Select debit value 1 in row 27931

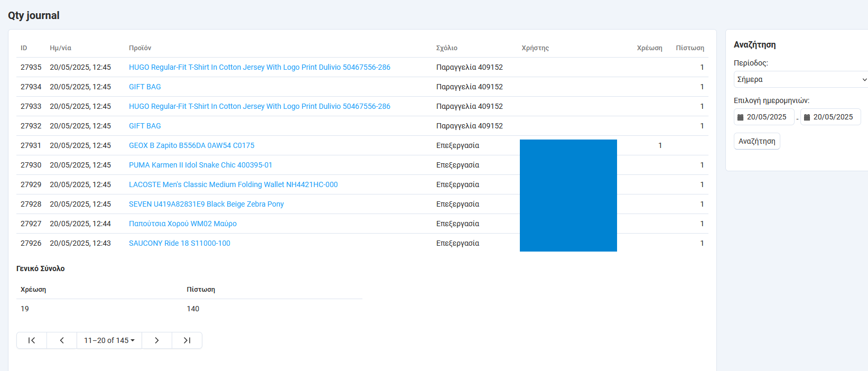pyautogui.click(x=660, y=145)
